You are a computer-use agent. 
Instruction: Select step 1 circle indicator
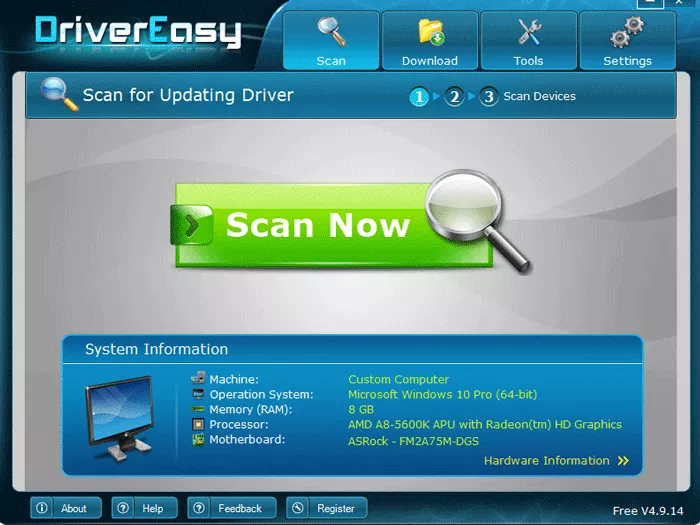(419, 96)
